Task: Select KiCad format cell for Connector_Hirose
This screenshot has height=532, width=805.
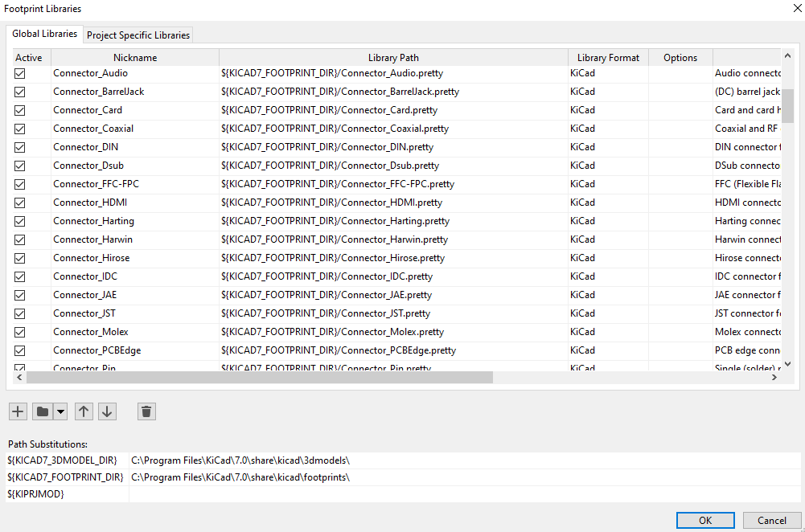Action: [608, 258]
